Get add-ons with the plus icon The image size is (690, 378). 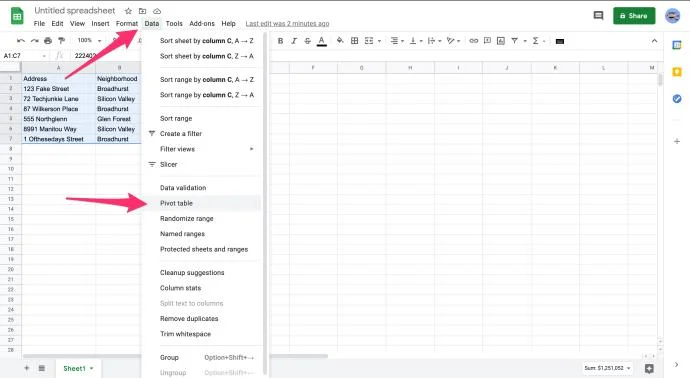point(677,141)
